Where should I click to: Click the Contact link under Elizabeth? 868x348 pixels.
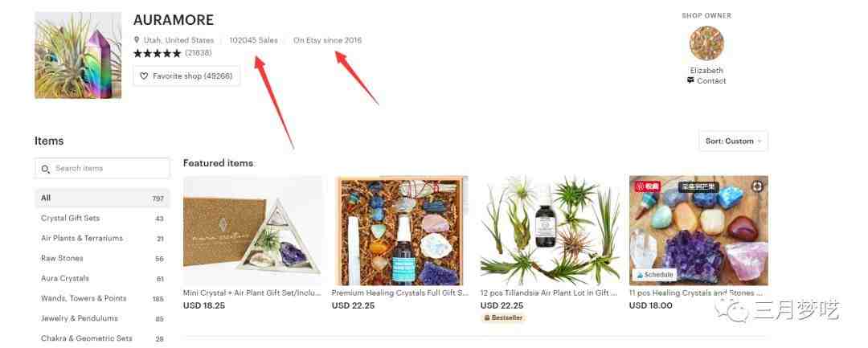(711, 81)
